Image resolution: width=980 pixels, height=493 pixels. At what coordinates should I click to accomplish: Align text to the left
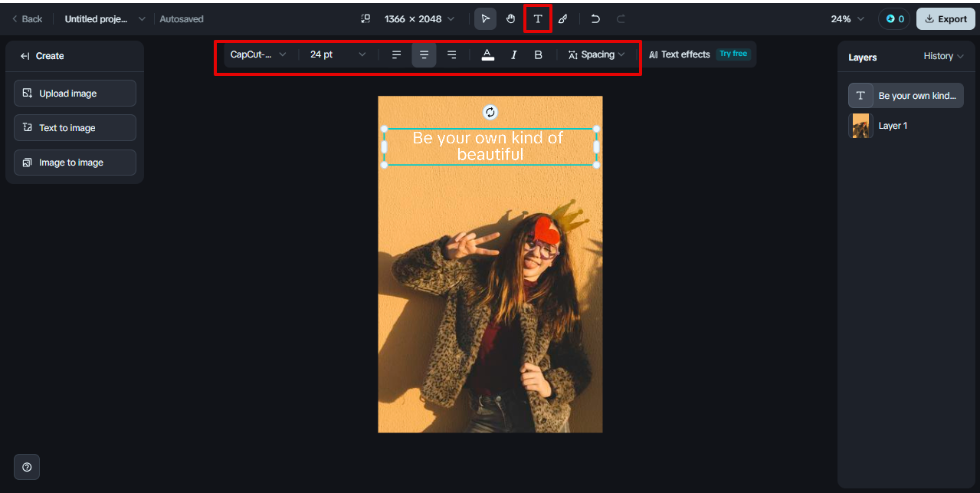pos(396,54)
